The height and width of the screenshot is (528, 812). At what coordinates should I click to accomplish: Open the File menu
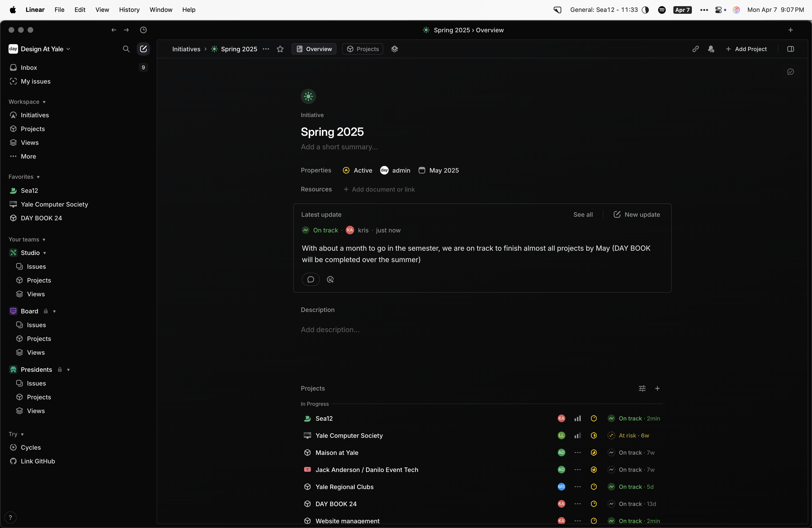click(59, 9)
